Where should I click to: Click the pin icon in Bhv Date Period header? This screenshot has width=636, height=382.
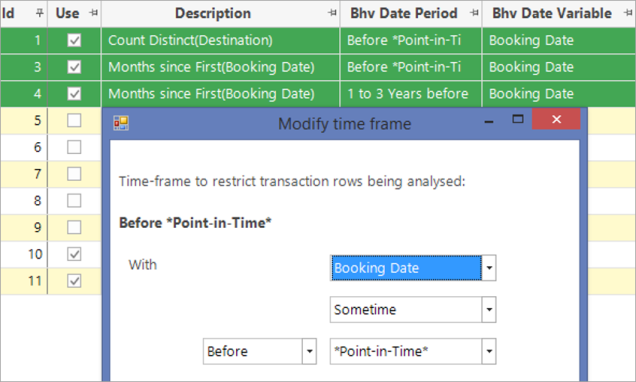(474, 13)
